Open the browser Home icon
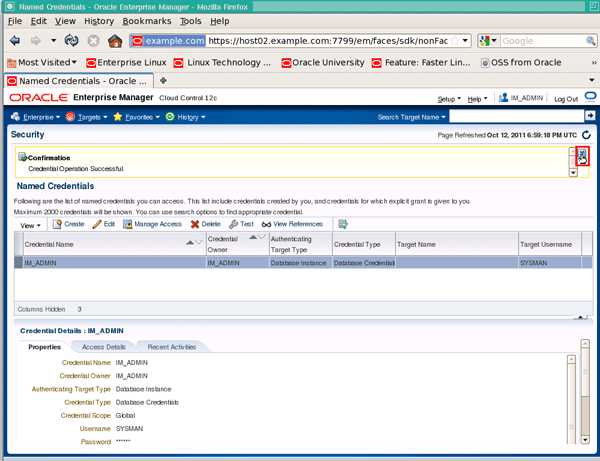This screenshot has width=600, height=461. pos(115,41)
